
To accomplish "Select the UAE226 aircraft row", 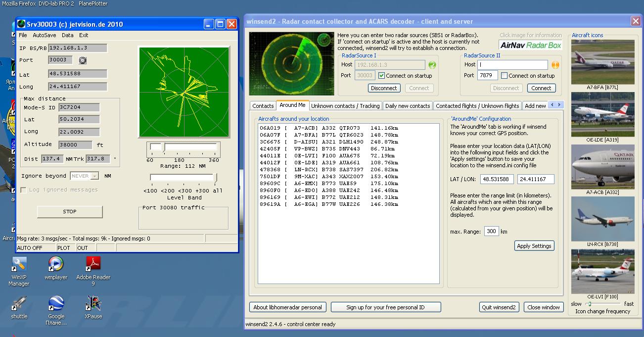I will tap(329, 204).
